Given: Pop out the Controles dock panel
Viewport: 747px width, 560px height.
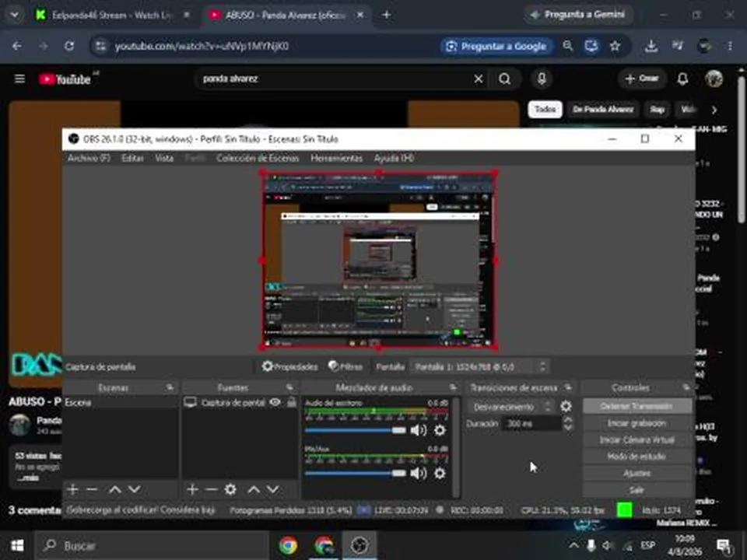Looking at the screenshot, I should 686,387.
